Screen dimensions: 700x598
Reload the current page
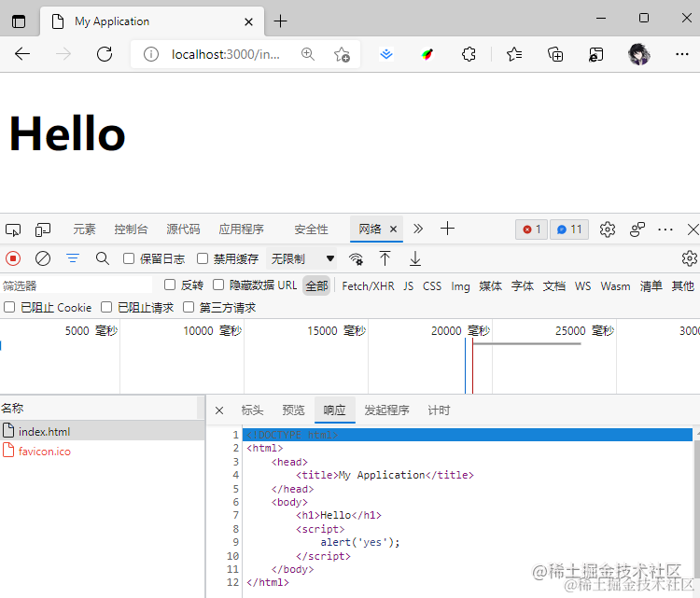point(105,54)
